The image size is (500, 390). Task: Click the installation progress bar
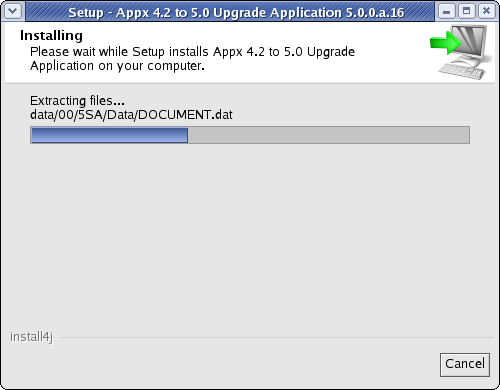250,135
